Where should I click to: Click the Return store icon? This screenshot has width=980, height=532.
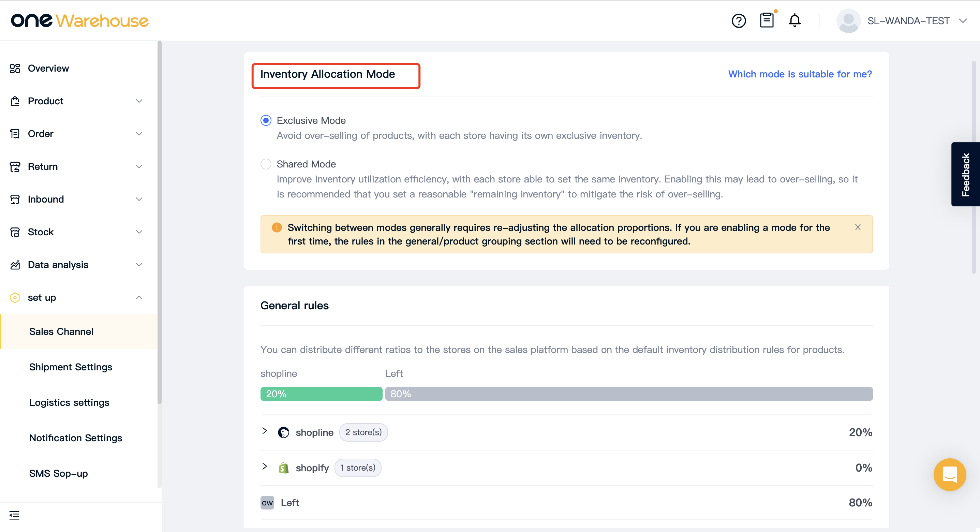point(15,167)
